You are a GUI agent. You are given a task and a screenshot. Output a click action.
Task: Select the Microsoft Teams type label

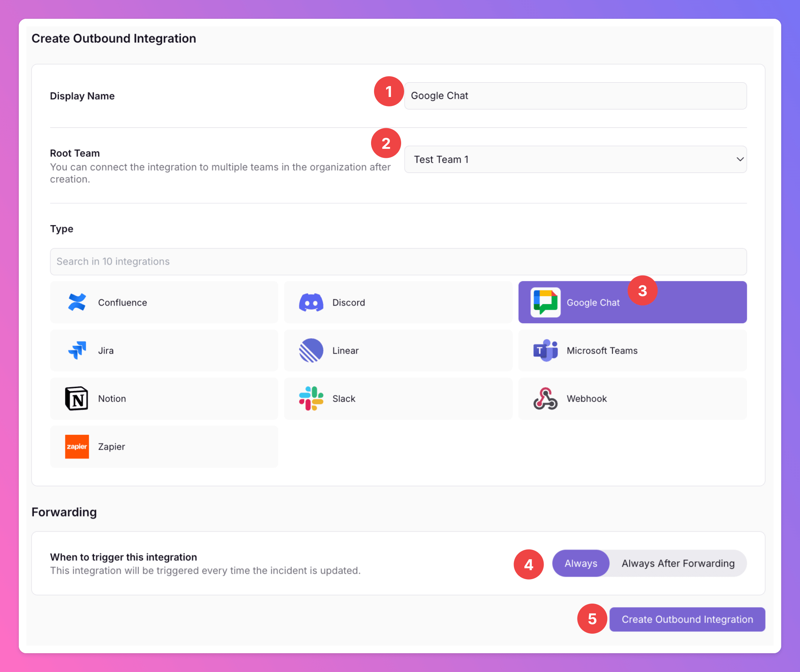(x=602, y=351)
